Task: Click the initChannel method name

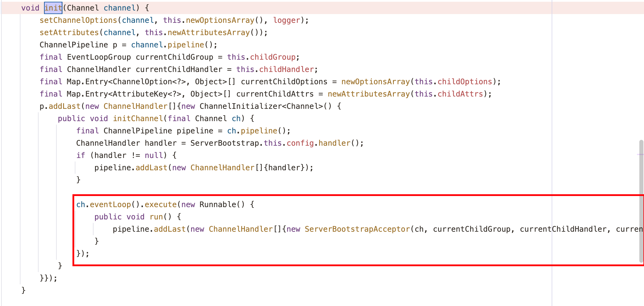Action: click(138, 118)
